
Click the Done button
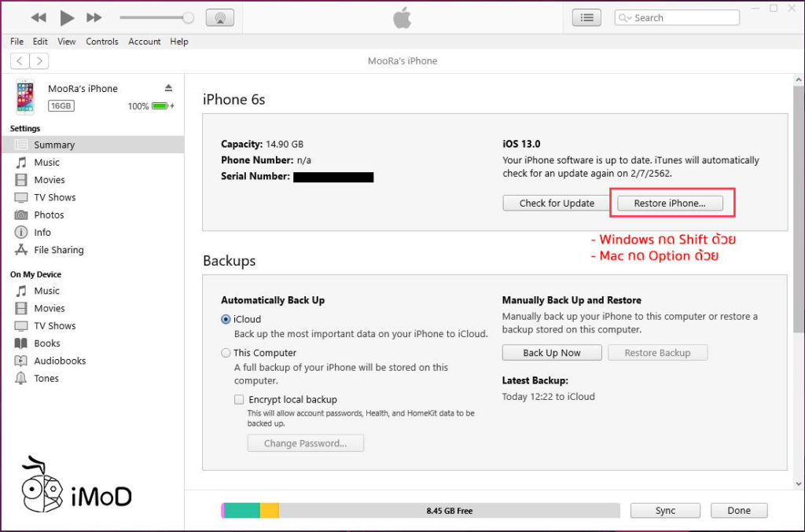click(x=739, y=511)
